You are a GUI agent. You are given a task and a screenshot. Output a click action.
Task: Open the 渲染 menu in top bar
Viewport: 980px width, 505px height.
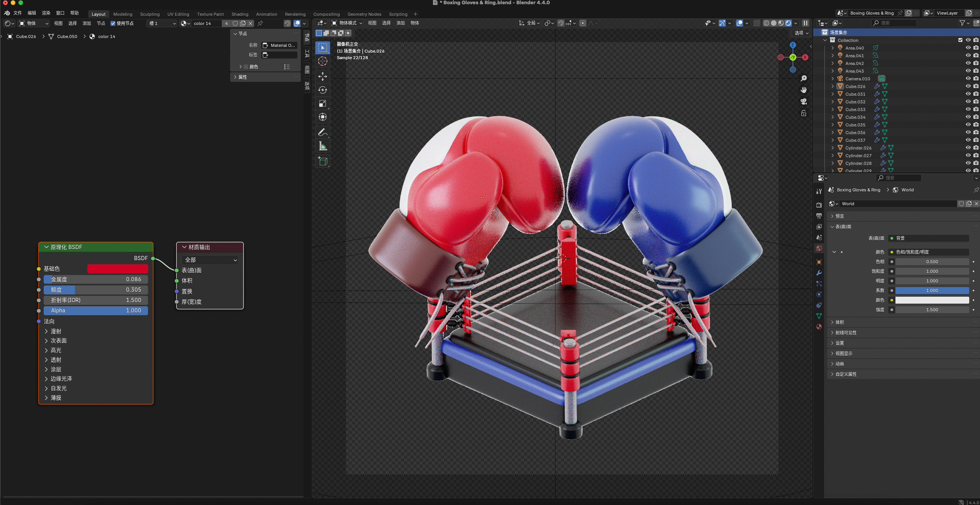46,13
